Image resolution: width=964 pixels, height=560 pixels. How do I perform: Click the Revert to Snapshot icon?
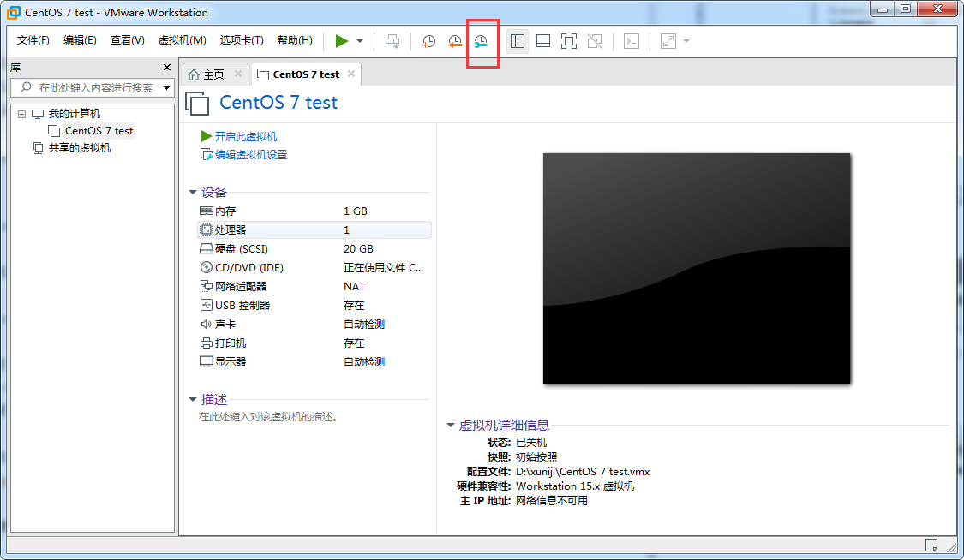[454, 41]
